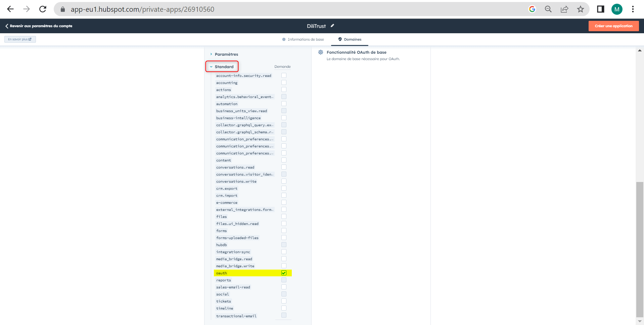Click the Fonctionnalité OAuth de base heading
The image size is (644, 325).
(x=357, y=52)
